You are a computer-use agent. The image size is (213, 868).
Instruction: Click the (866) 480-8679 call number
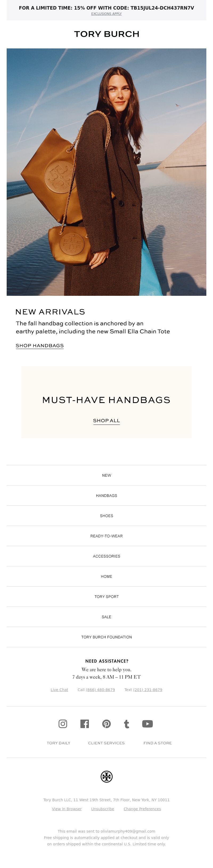tap(100, 690)
